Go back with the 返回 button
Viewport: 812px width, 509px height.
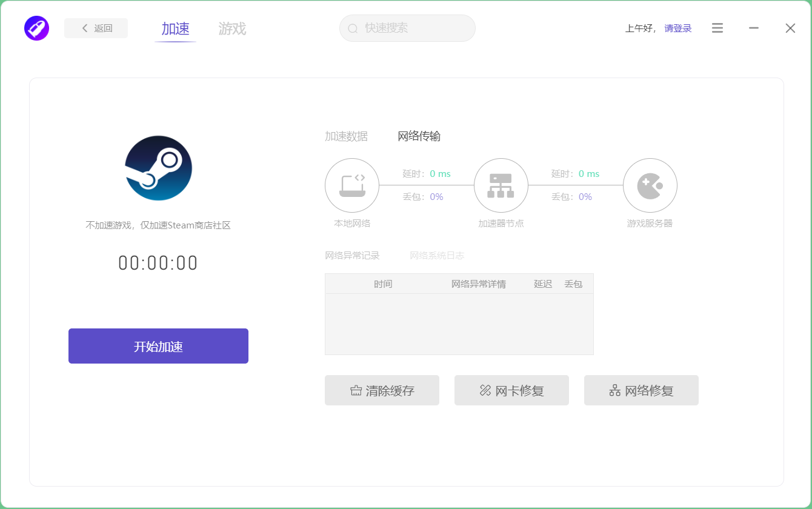(96, 28)
